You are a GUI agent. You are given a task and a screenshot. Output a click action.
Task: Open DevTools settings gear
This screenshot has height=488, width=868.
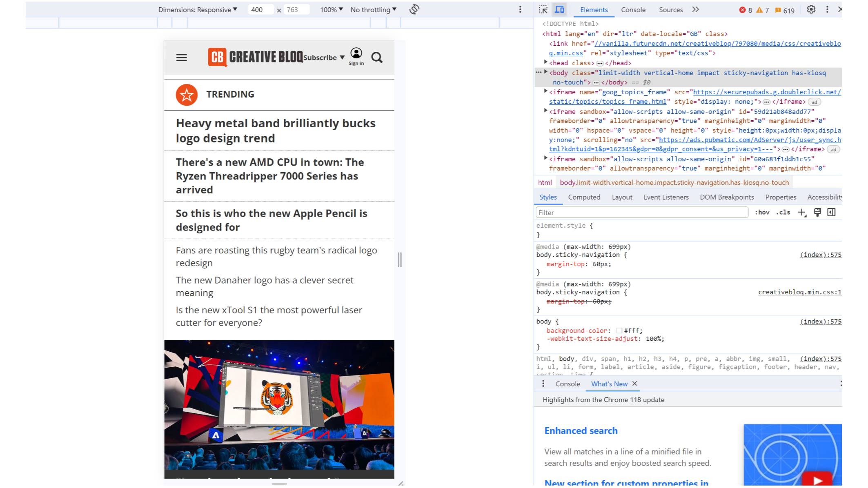pyautogui.click(x=811, y=9)
